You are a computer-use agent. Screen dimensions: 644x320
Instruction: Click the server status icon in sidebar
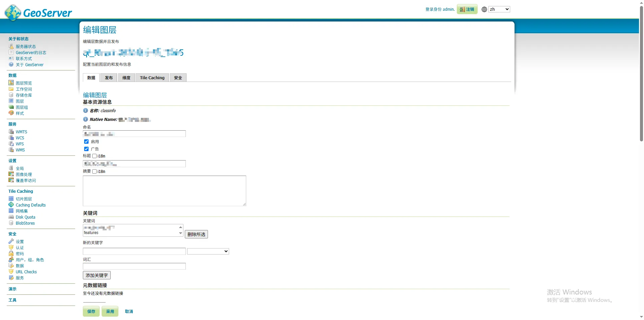11,46
